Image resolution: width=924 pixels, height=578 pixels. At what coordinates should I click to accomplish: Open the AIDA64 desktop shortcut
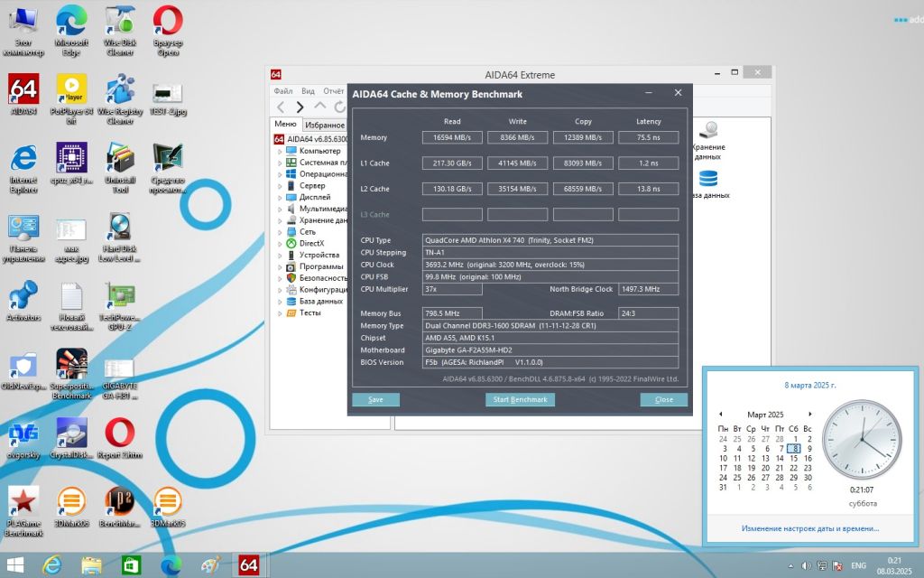23,94
